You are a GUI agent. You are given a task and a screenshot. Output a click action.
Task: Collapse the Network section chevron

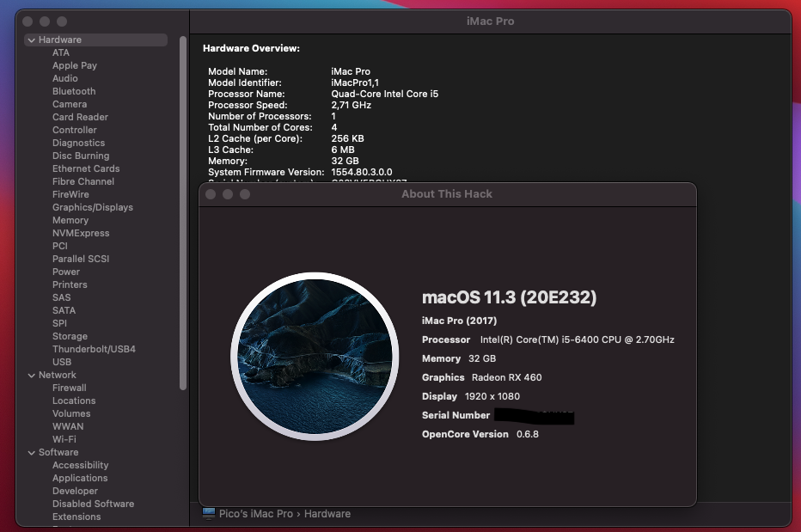(x=32, y=375)
